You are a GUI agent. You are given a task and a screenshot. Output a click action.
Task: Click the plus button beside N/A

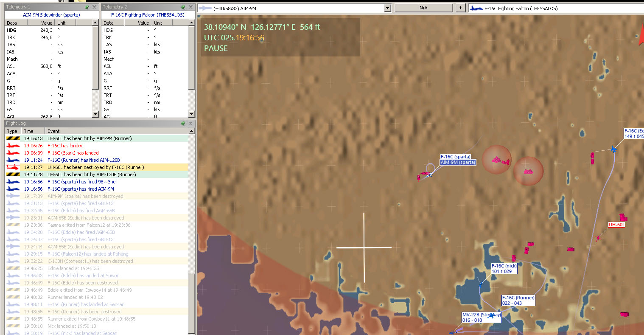(460, 8)
